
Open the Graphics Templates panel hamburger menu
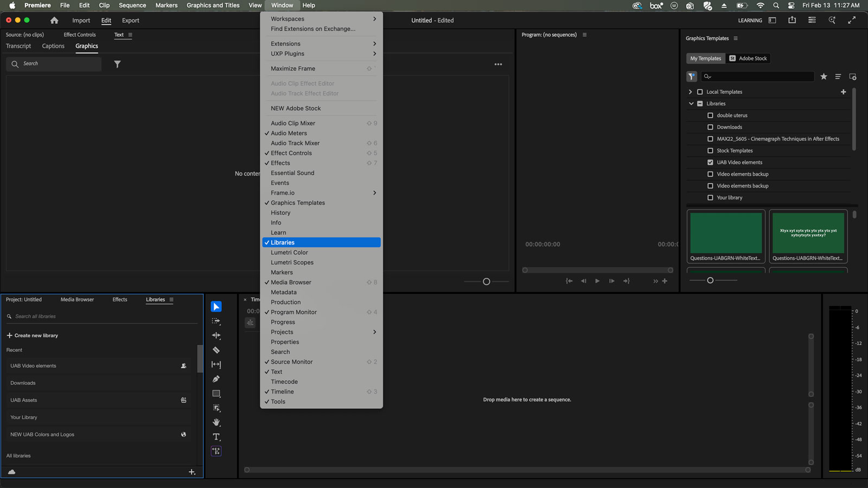[736, 38]
